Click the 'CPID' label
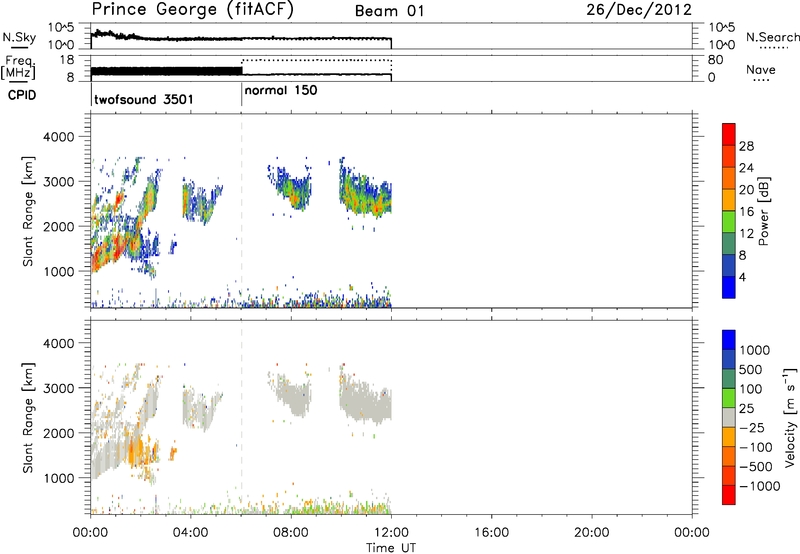Viewport: 800px width, 554px height. 21,95
